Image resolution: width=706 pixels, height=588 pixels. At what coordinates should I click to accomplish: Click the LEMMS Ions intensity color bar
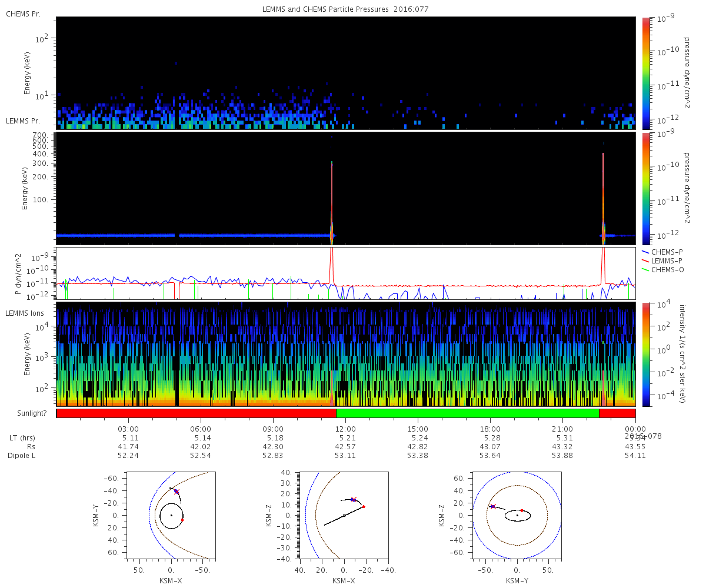645,354
